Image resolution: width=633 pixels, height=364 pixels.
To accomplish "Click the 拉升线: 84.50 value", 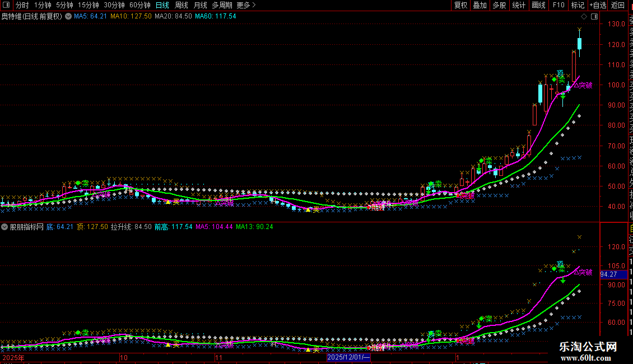I will (x=131, y=227).
